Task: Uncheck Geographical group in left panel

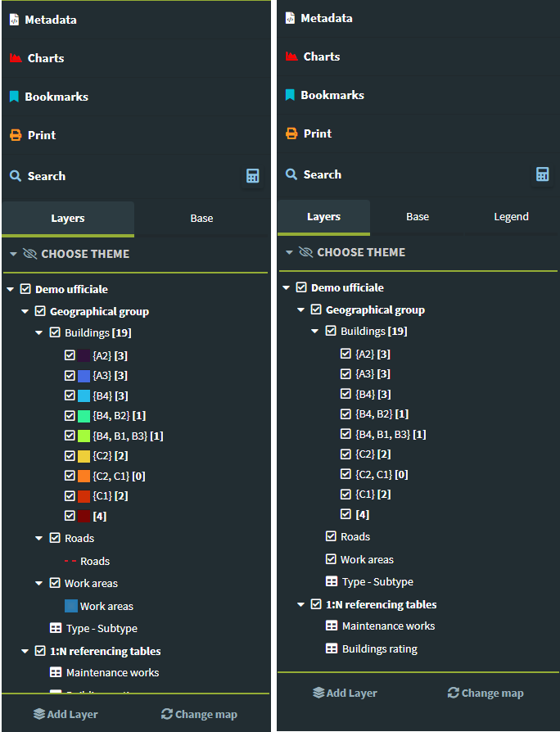Action: click(x=40, y=311)
